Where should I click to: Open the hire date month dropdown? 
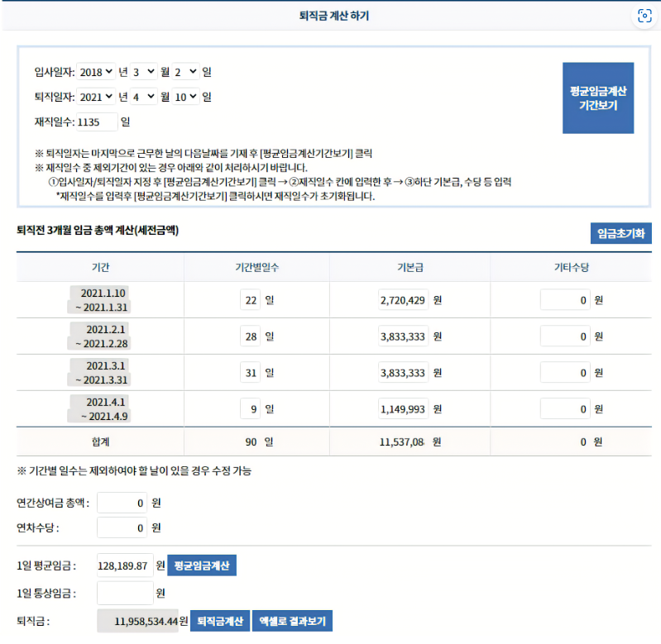pyautogui.click(x=143, y=73)
